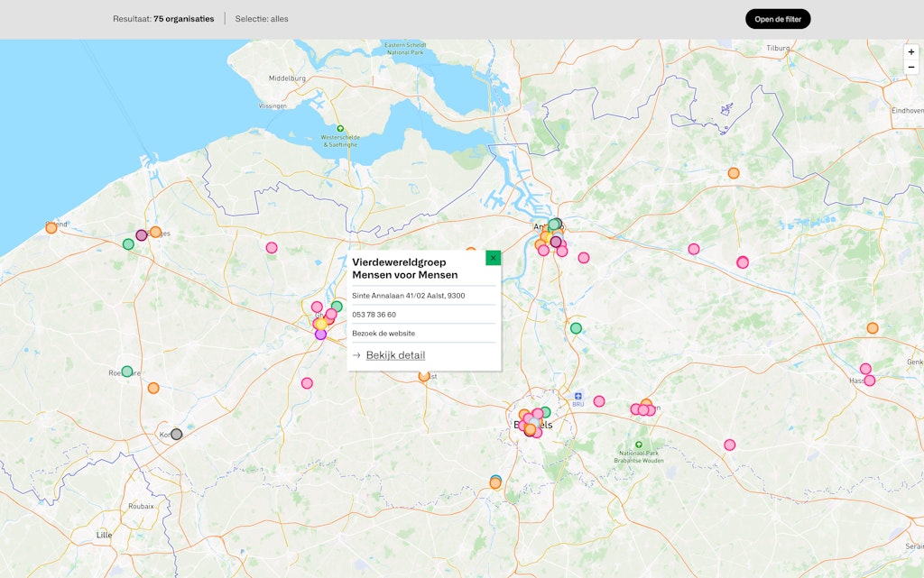Click the Open de filter button

777,19
